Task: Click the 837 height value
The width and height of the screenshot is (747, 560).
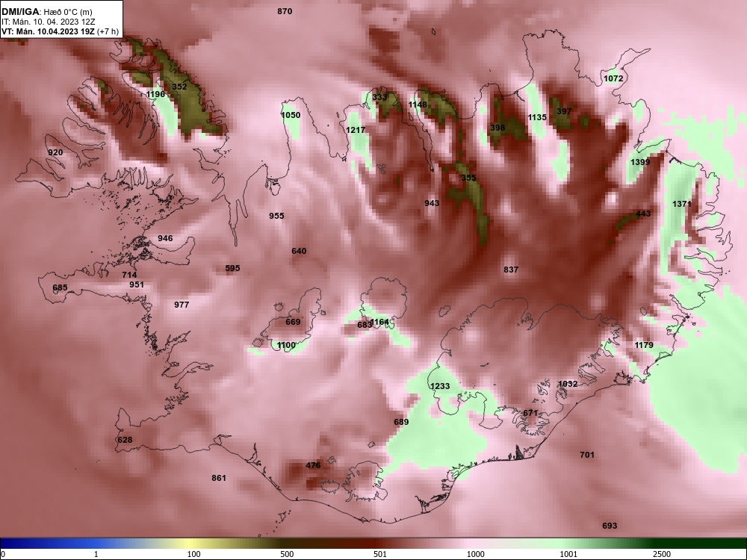Action: (511, 270)
